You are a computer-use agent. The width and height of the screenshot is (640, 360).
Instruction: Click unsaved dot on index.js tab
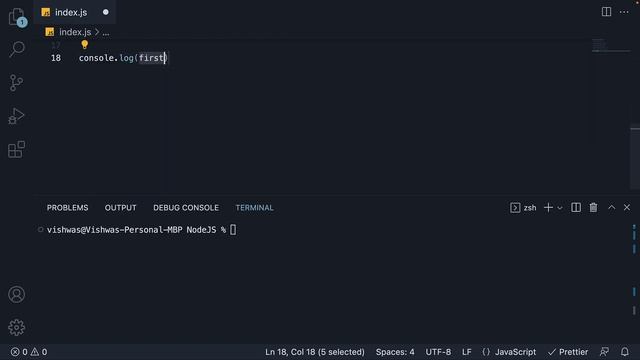point(106,12)
